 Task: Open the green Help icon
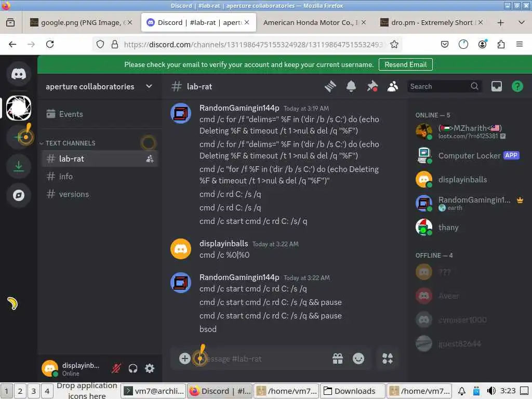coord(517,87)
